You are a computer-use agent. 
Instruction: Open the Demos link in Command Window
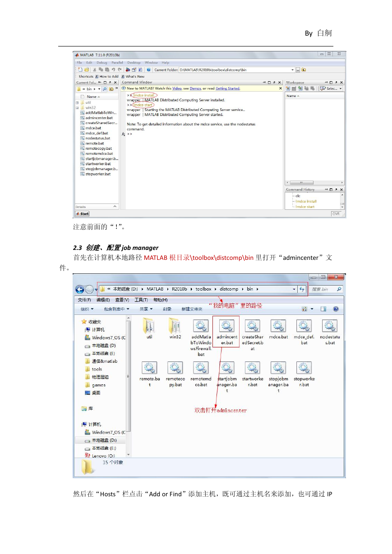[195, 89]
